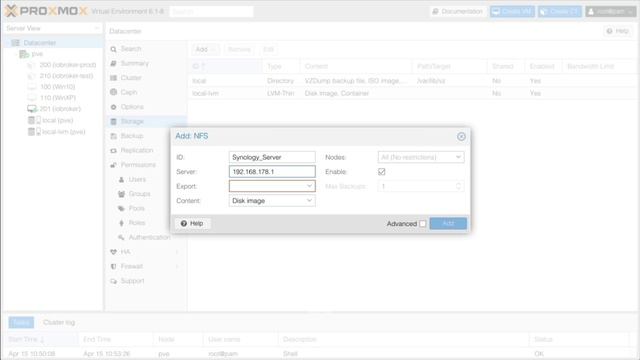640x360 pixels.
Task: Click the Server IP address field
Action: [272, 172]
